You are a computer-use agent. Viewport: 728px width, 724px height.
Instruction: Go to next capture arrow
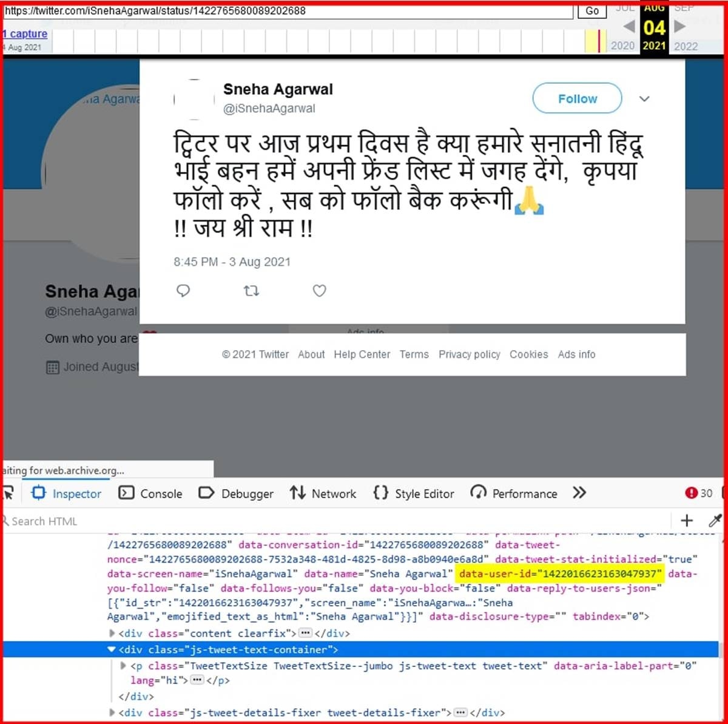pos(680,26)
